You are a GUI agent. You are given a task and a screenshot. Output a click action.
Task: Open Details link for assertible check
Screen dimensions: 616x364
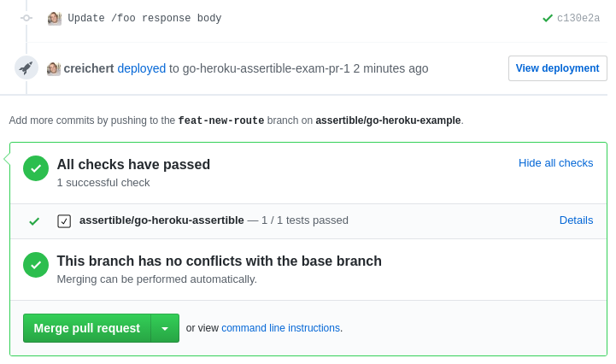(576, 220)
